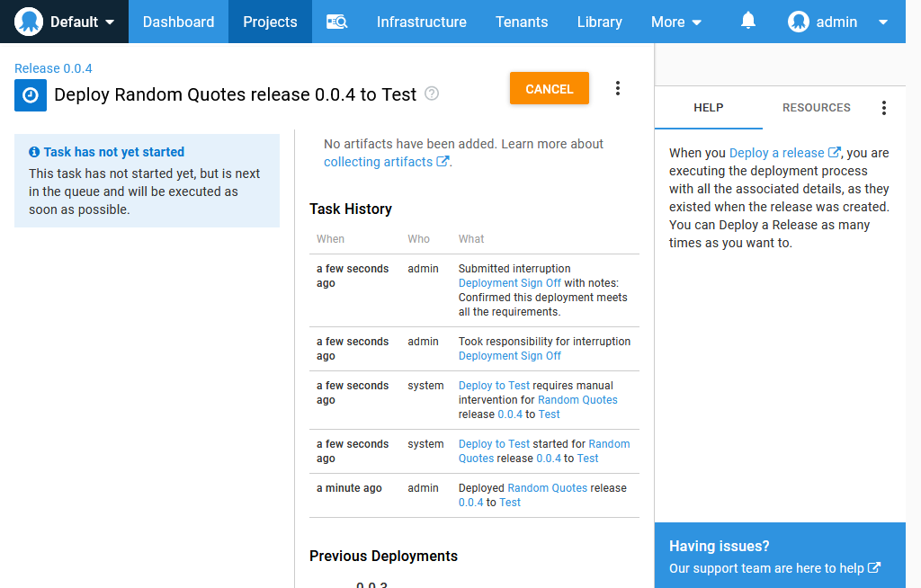Open the Deploy a release help link
The width and height of the screenshot is (921, 588).
pos(776,153)
